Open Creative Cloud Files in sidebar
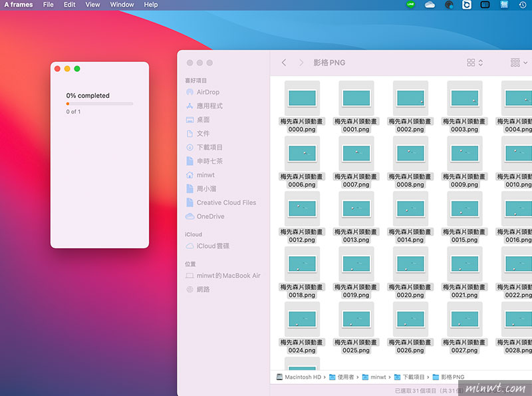This screenshot has width=532, height=396. point(221,202)
